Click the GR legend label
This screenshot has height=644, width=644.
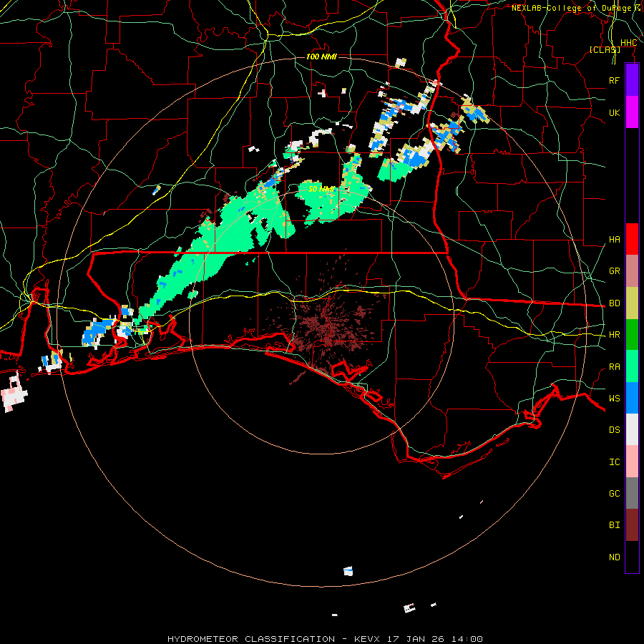tap(614, 271)
